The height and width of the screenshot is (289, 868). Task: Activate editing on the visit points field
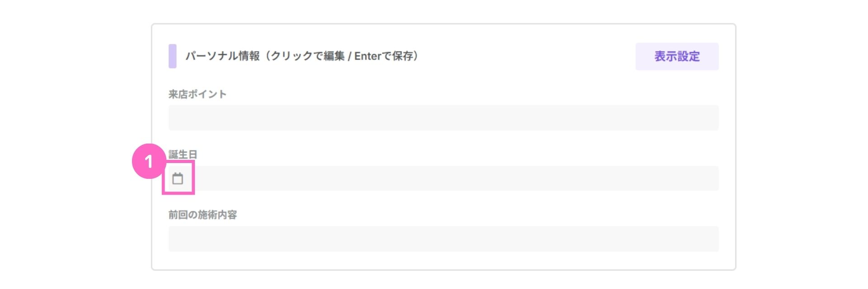443,118
